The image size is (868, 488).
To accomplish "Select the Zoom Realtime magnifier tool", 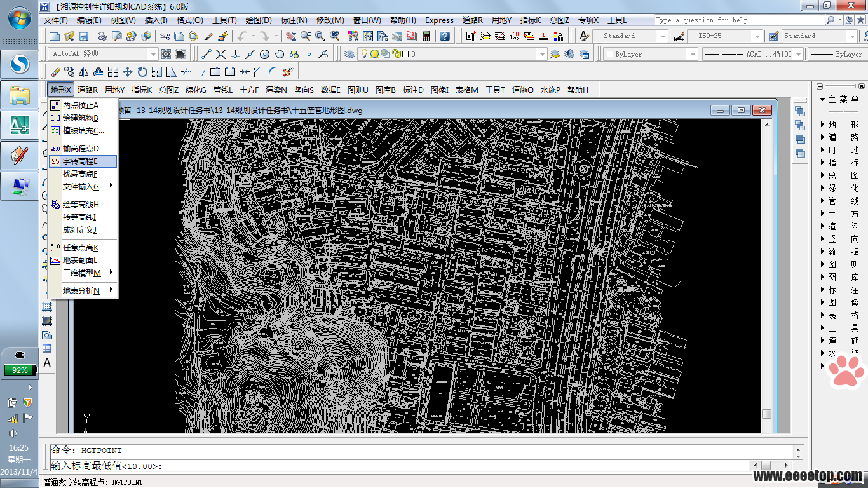I will pos(306,36).
